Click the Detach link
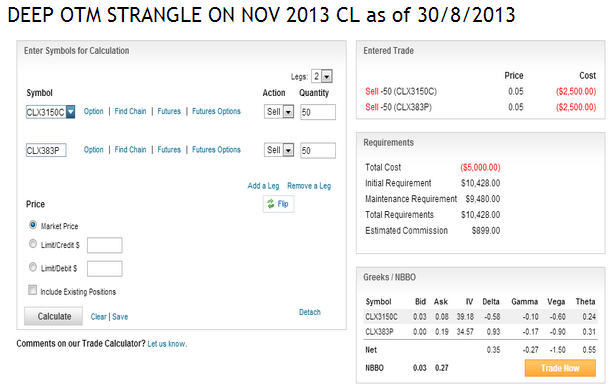The image size is (612, 391). tap(310, 312)
